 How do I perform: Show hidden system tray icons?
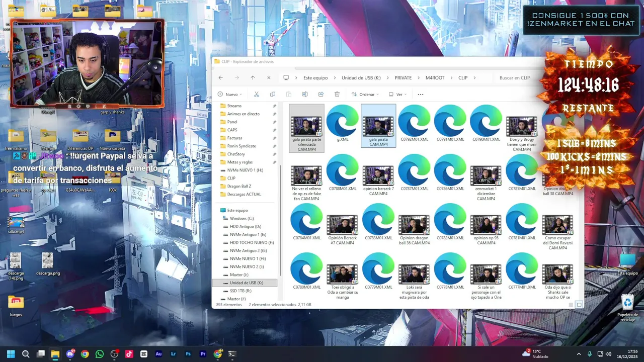pos(579,354)
